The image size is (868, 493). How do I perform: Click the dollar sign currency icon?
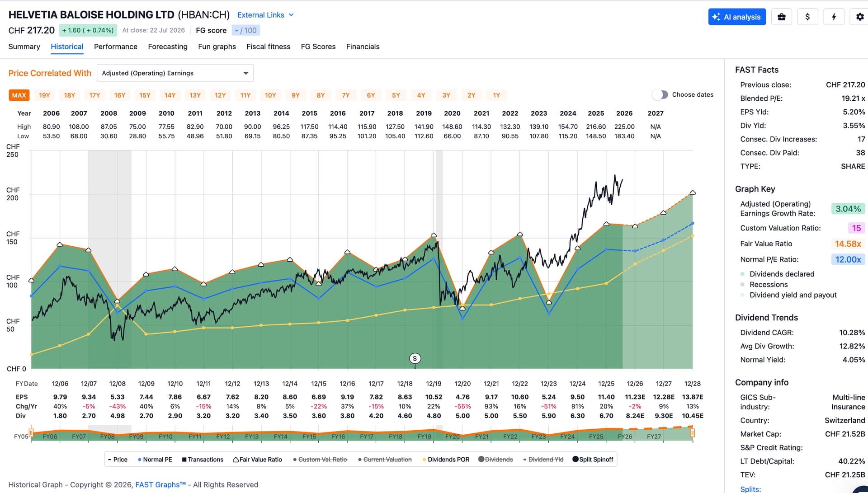pyautogui.click(x=807, y=17)
